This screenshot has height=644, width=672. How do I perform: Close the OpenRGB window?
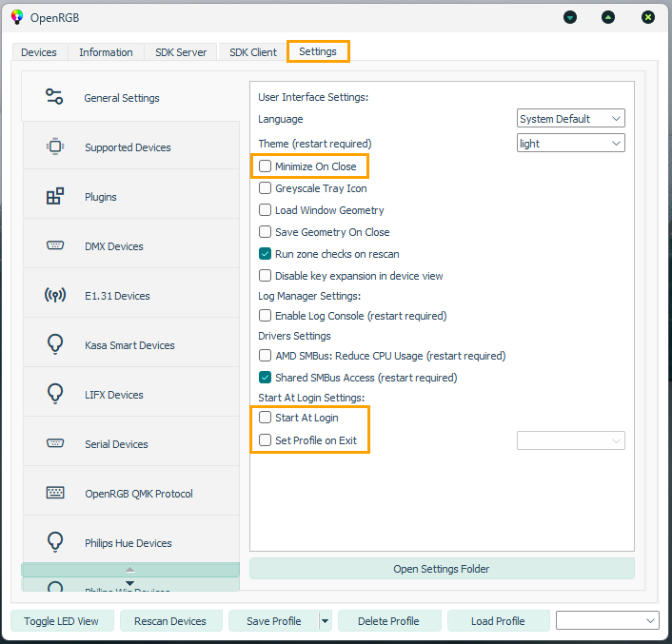click(x=648, y=17)
